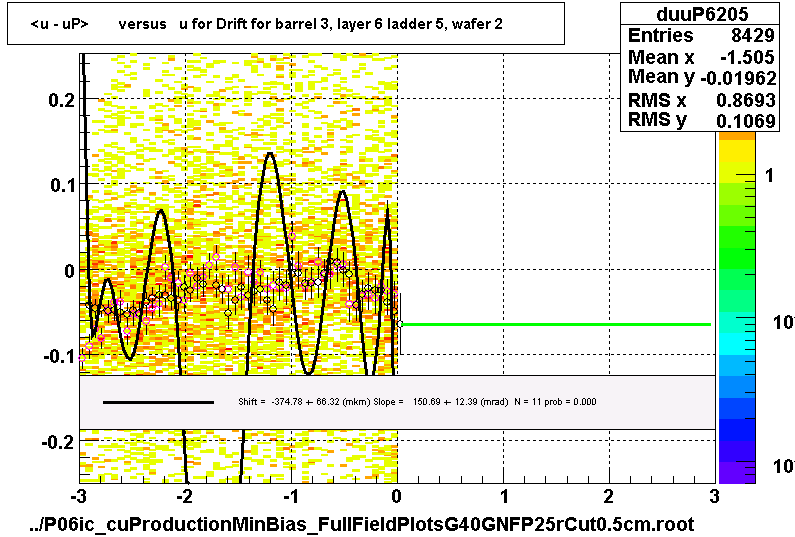
Task: Click the y-axis label -0.1
Action: coord(59,356)
